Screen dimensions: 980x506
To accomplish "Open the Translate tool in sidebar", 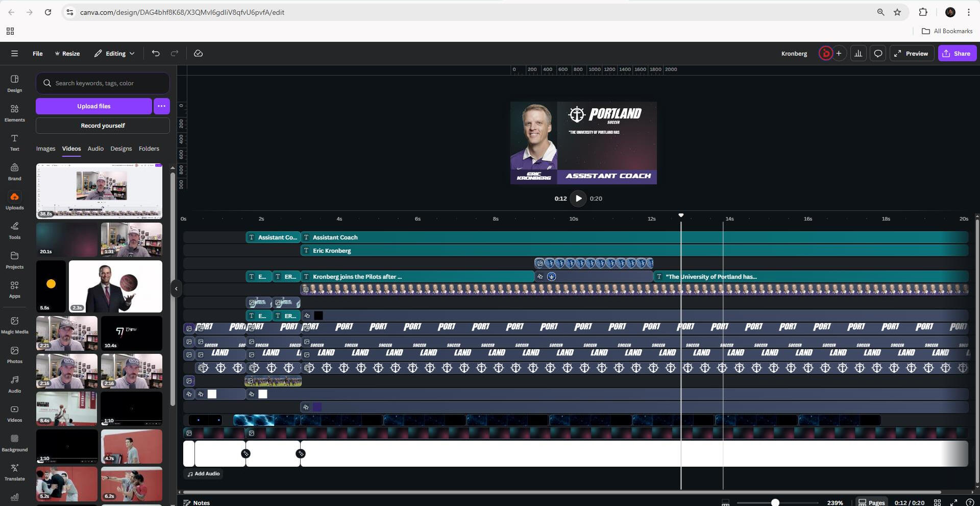I will [x=14, y=472].
